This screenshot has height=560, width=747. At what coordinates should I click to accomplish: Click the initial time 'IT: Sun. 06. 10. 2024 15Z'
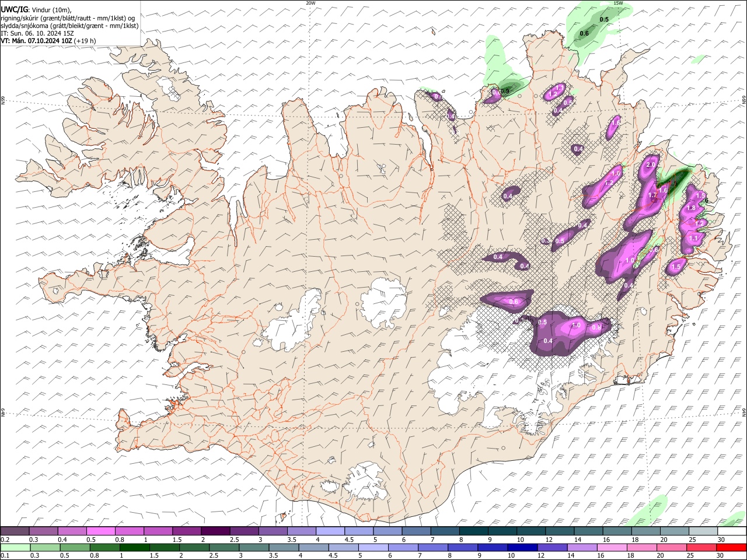(37, 33)
